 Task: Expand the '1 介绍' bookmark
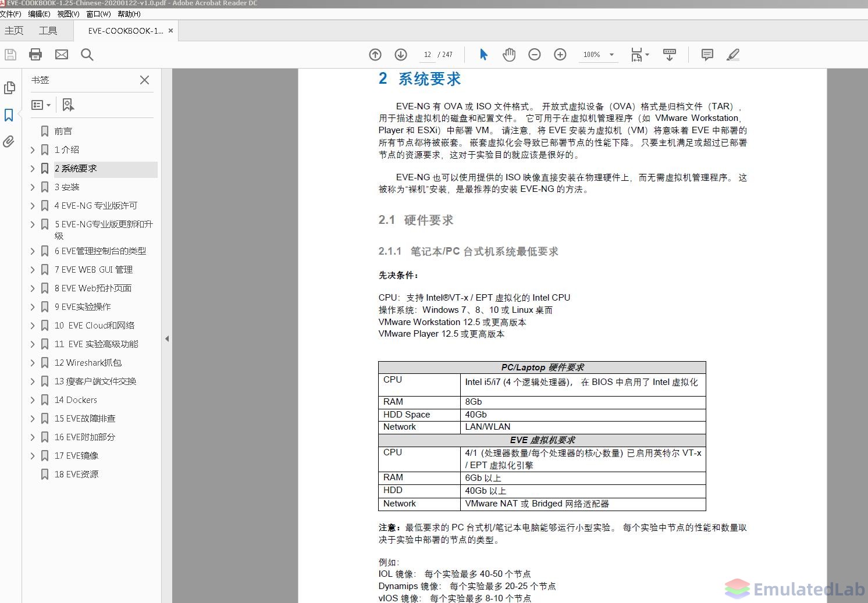pos(33,150)
